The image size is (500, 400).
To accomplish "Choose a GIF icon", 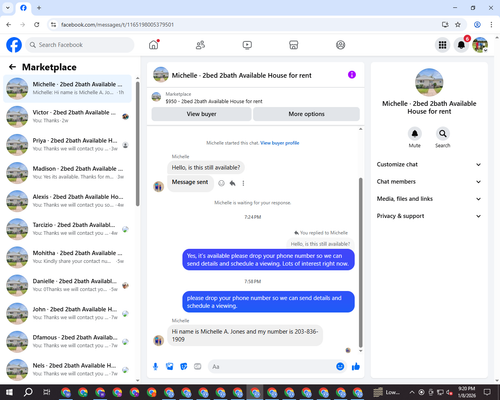I will [198, 367].
